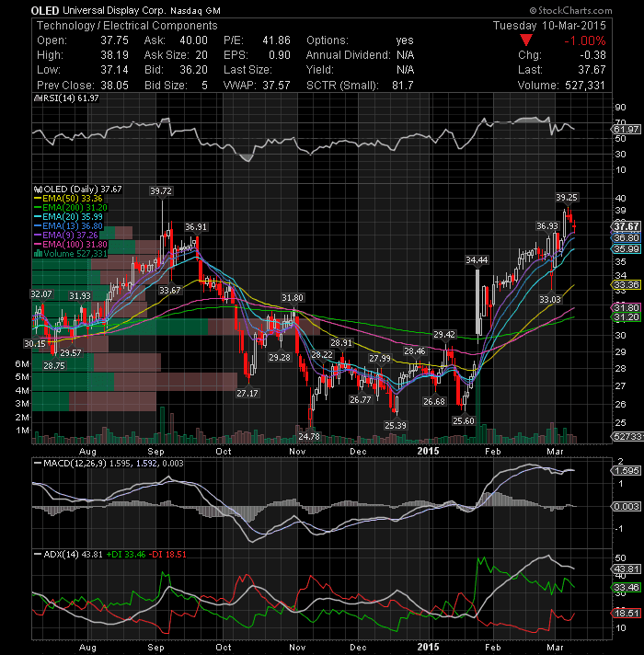Click the 33.36 yellow tag on right axis
Screen dimensions: 644x655
tap(627, 285)
